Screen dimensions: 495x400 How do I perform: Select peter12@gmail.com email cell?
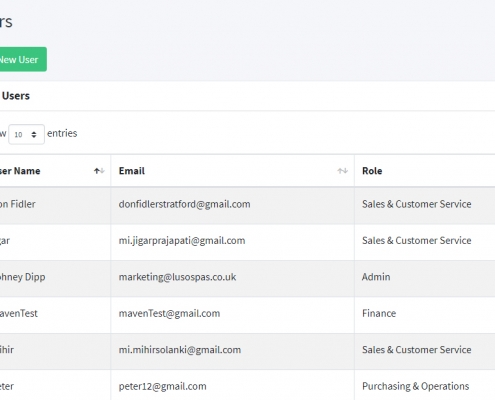232,385
